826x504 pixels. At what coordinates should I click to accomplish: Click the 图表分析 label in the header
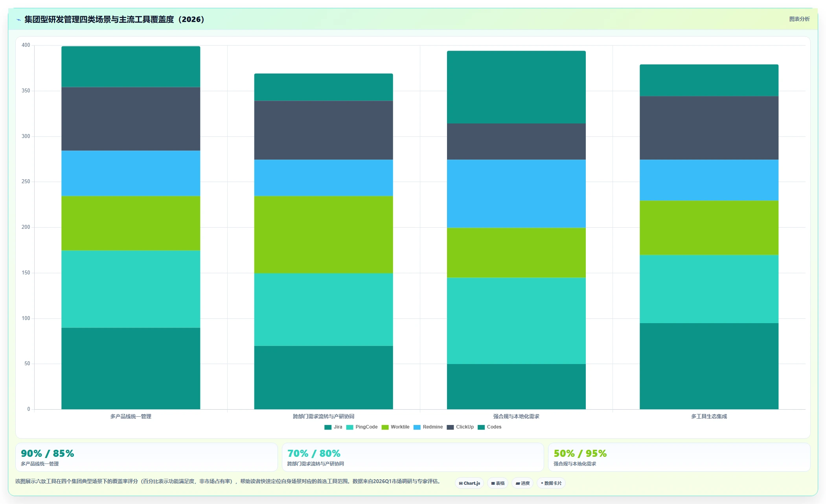(799, 19)
